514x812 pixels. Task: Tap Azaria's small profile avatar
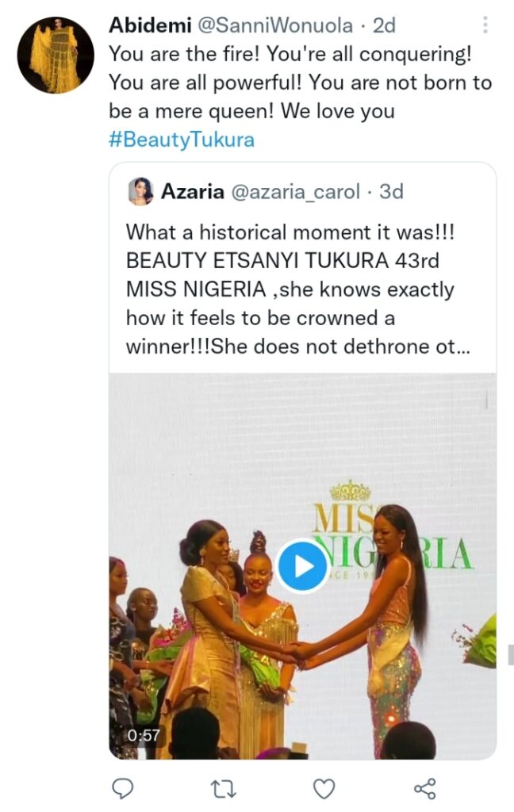140,191
